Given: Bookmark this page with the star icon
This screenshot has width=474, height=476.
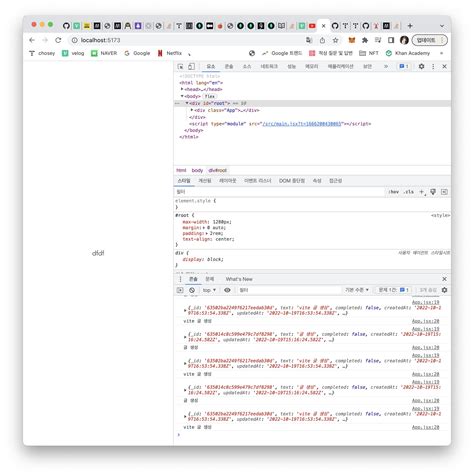Looking at the screenshot, I should pyautogui.click(x=335, y=40).
